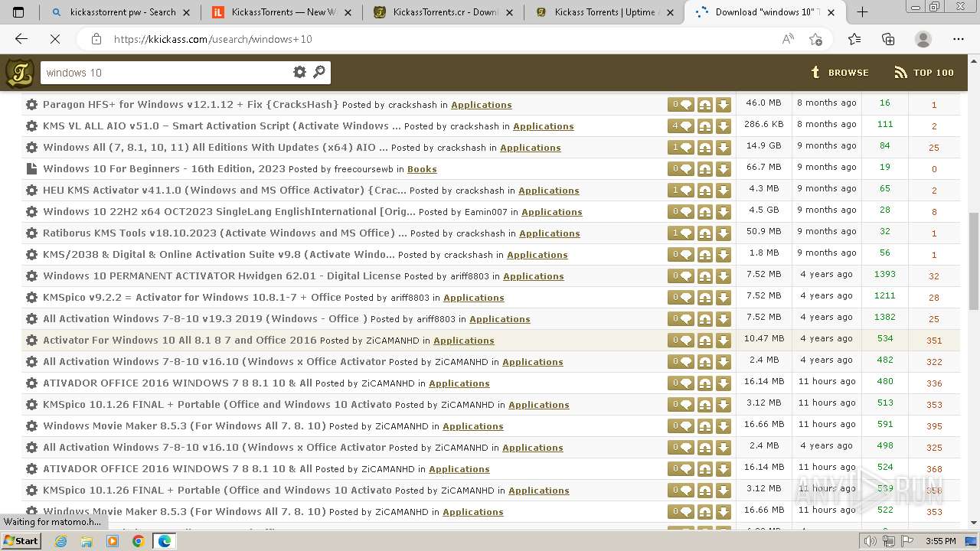The width and height of the screenshot is (980, 551).
Task: Click magnet icon for Windows 10 22H2 x64 OCT2023
Action: pyautogui.click(x=705, y=212)
